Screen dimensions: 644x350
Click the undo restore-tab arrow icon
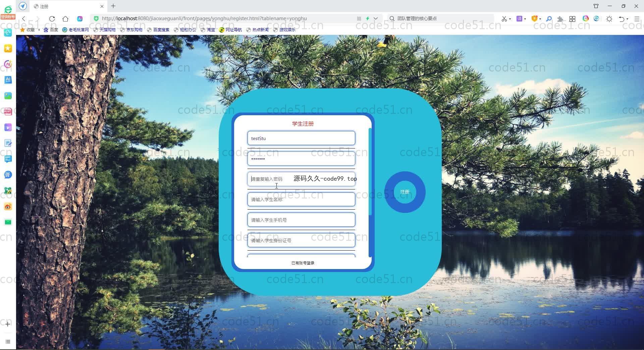[x=622, y=19]
